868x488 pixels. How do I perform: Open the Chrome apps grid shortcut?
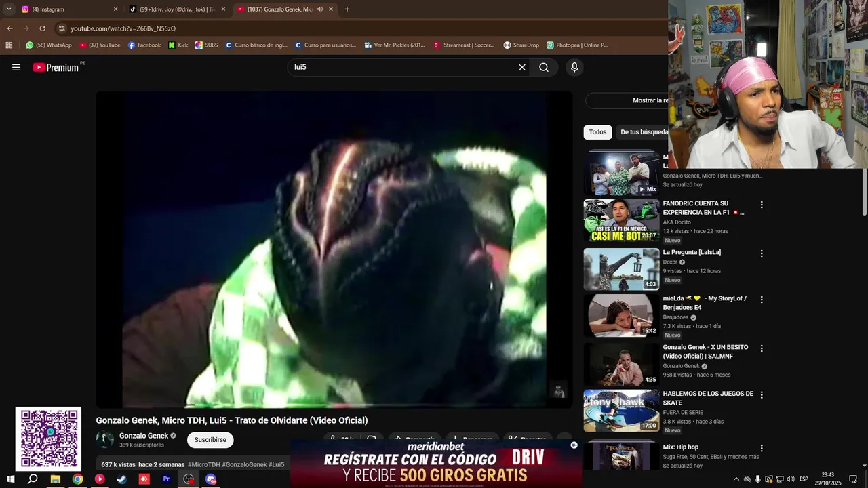9,45
